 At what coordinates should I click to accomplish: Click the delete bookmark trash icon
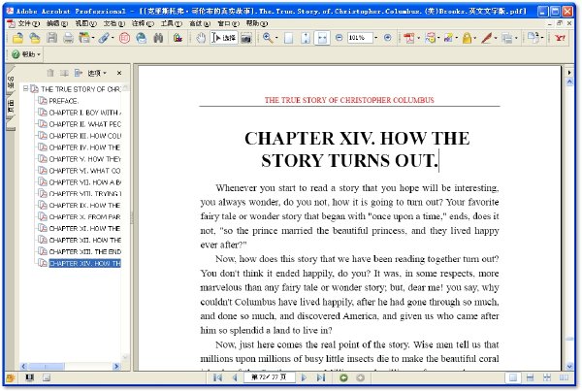tap(50, 73)
